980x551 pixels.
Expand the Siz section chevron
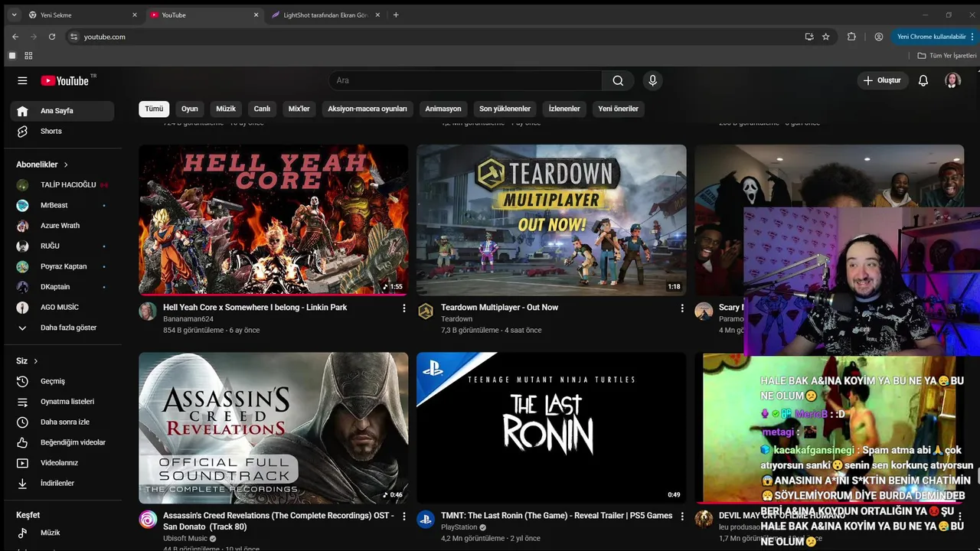(35, 361)
